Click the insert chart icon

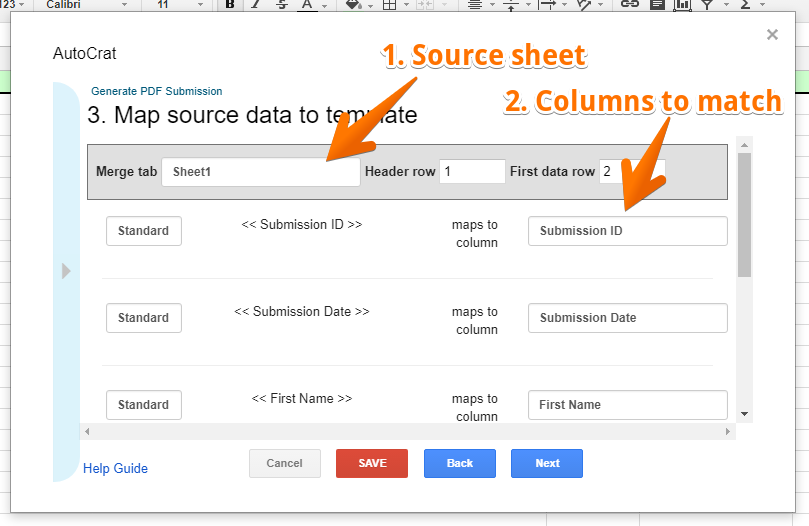tap(682, 4)
